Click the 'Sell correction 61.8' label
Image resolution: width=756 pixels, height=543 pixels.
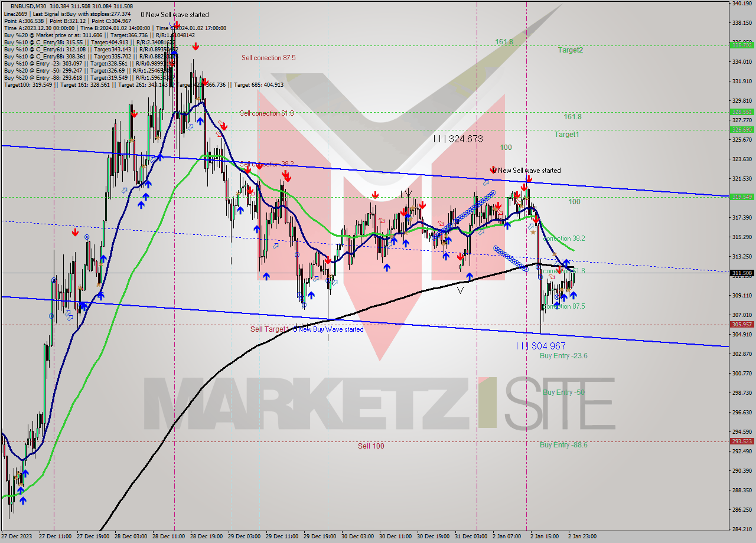point(266,113)
